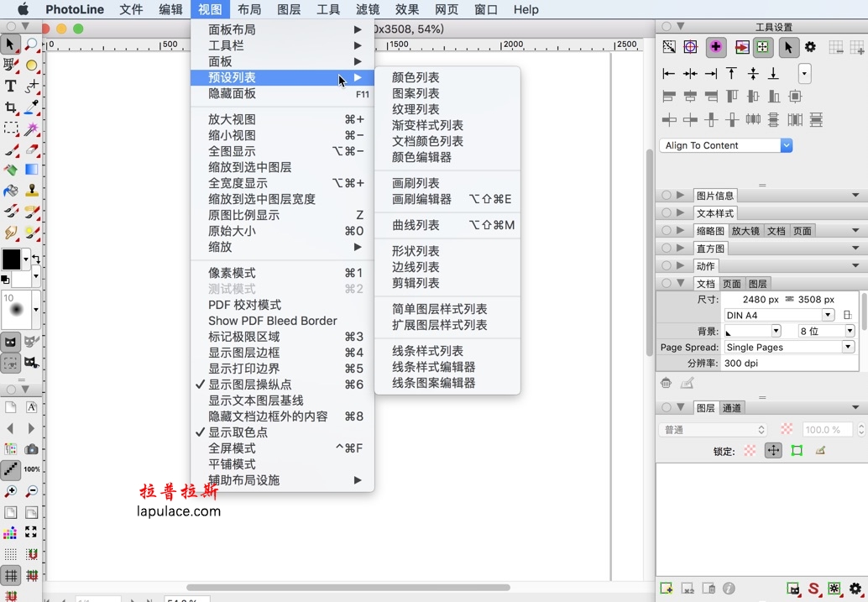Add new layer icon at bottom

(x=667, y=589)
